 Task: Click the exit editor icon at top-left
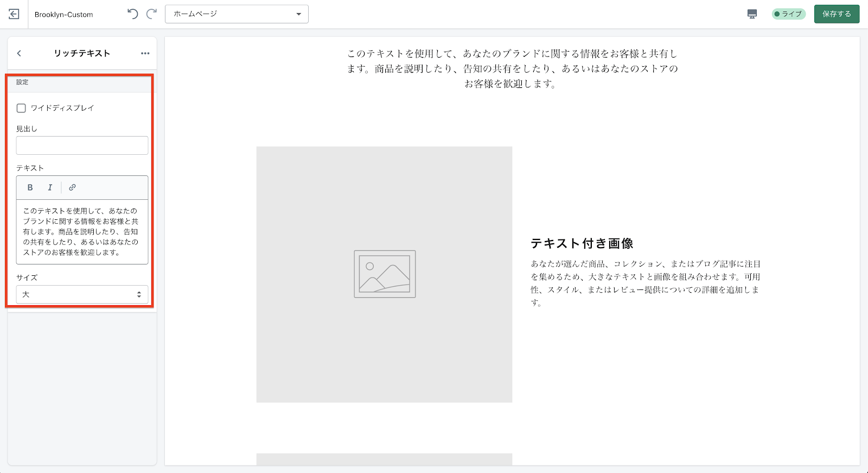tap(14, 14)
